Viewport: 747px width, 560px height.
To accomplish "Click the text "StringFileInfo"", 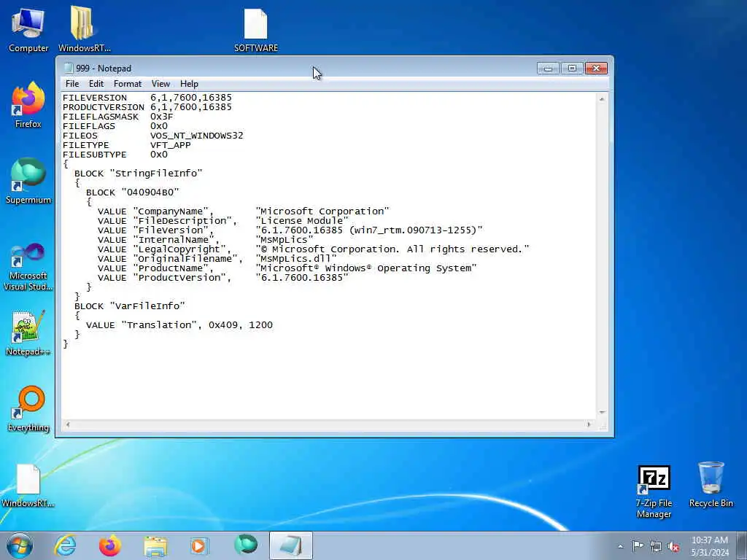I will 156,174.
